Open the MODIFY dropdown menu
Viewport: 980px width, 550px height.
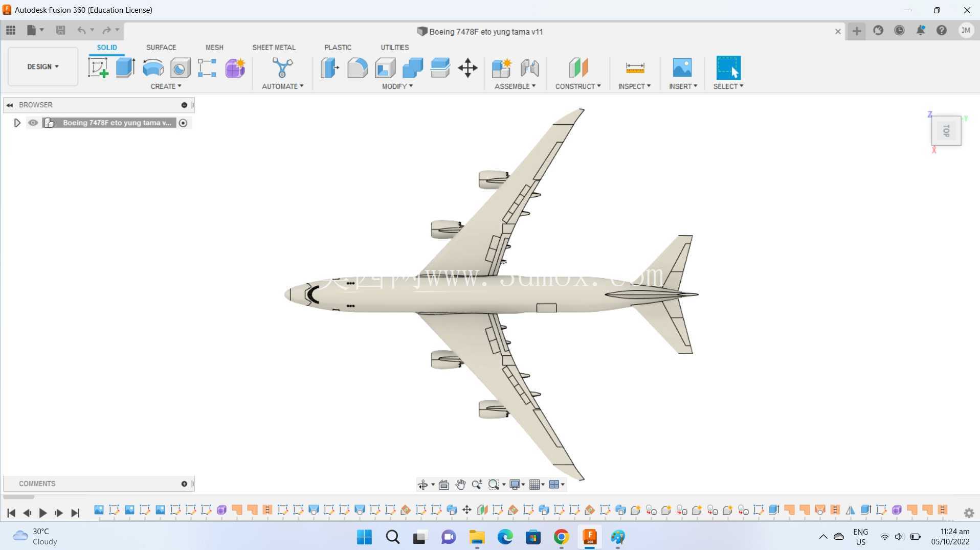click(x=397, y=86)
